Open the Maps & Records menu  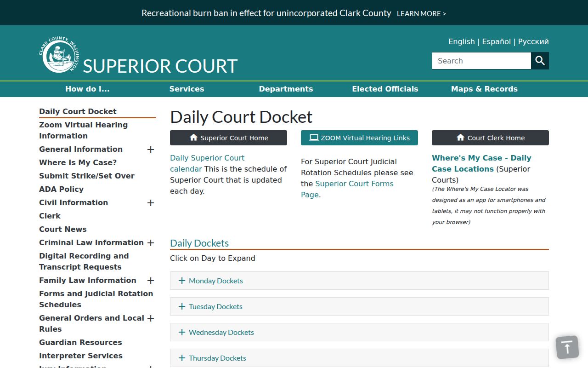coord(484,89)
